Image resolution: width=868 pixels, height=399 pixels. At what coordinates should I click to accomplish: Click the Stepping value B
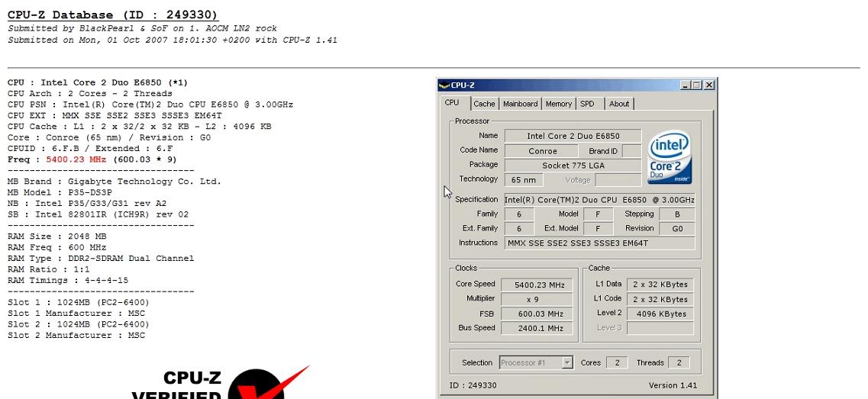[677, 214]
